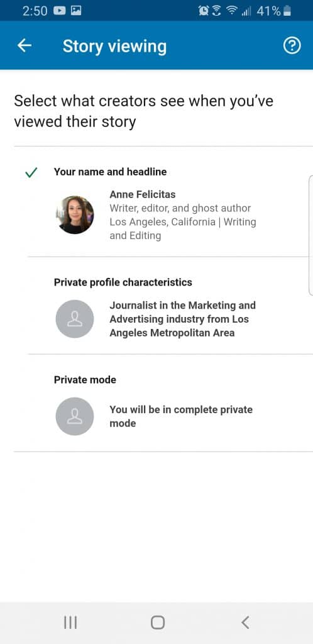The width and height of the screenshot is (313, 644).
Task: Tap Anne Felicitas name text
Action: coord(142,194)
